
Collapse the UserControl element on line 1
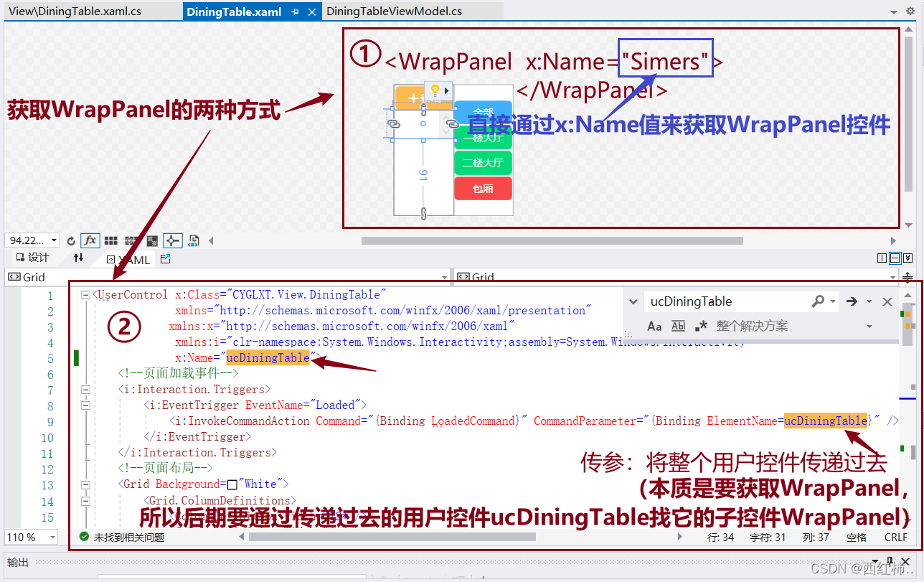pos(86,295)
